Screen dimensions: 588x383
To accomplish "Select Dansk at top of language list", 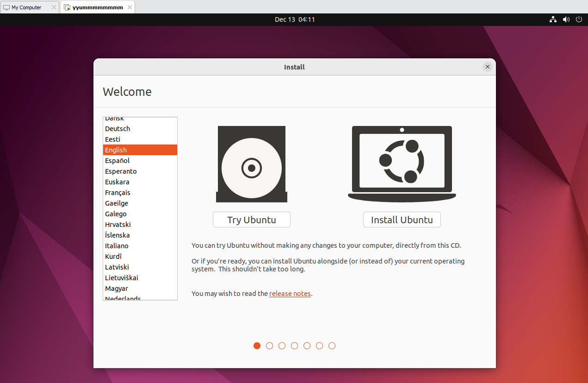I will [140, 120].
